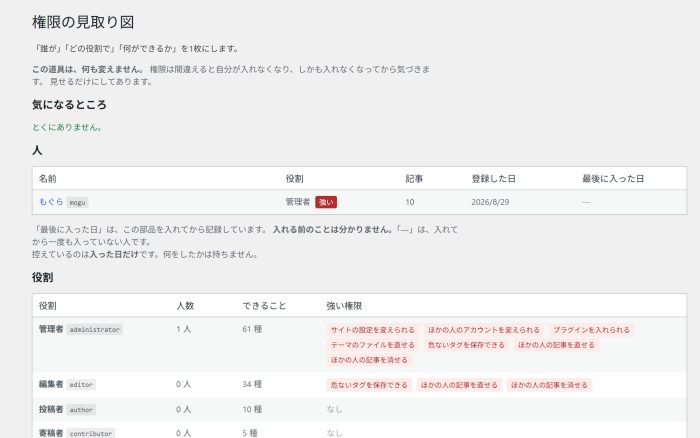This screenshot has width=700, height=438.
Task: Click the できること column header
Action: [264, 306]
